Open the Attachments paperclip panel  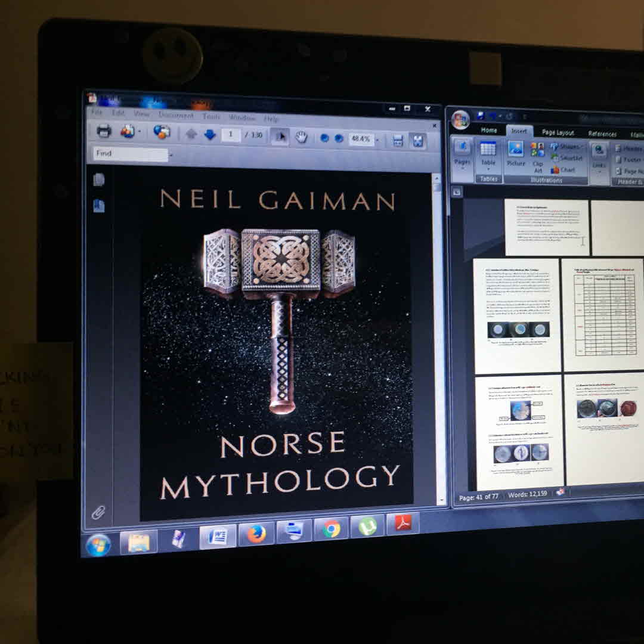[98, 512]
